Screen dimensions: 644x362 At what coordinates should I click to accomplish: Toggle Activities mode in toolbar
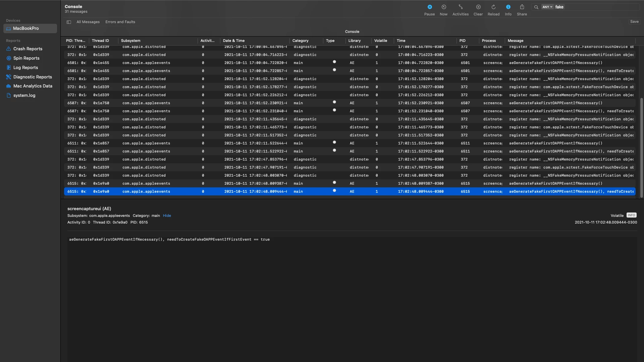460,7
